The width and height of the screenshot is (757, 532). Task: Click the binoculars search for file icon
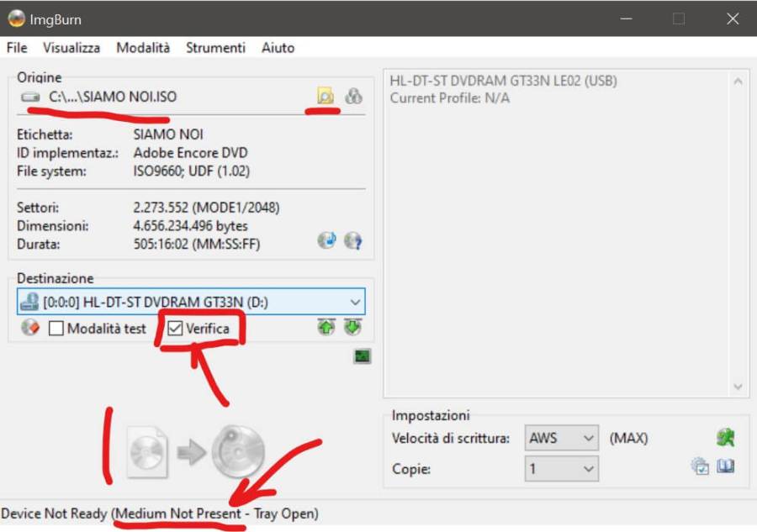[354, 97]
